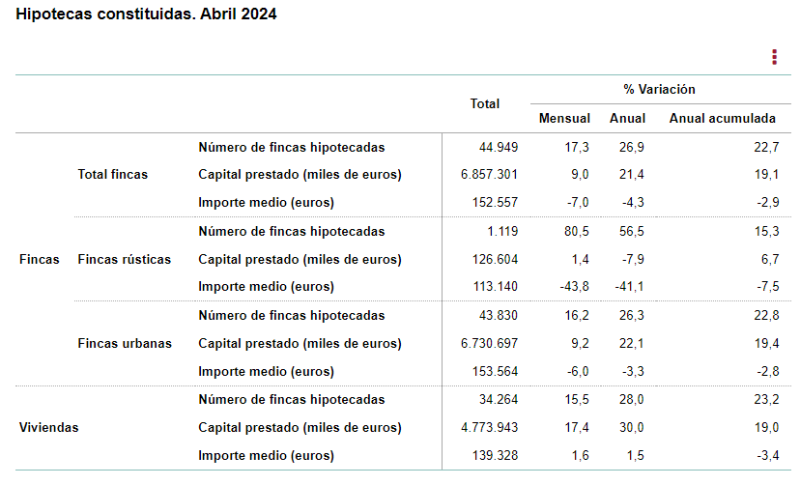
Task: Click the 'Mensual' column header
Action: [x=564, y=118]
